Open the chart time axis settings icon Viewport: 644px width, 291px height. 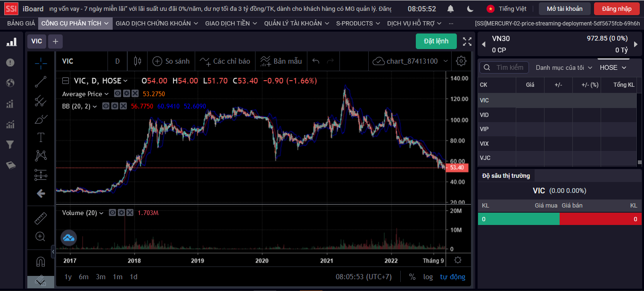point(458,260)
